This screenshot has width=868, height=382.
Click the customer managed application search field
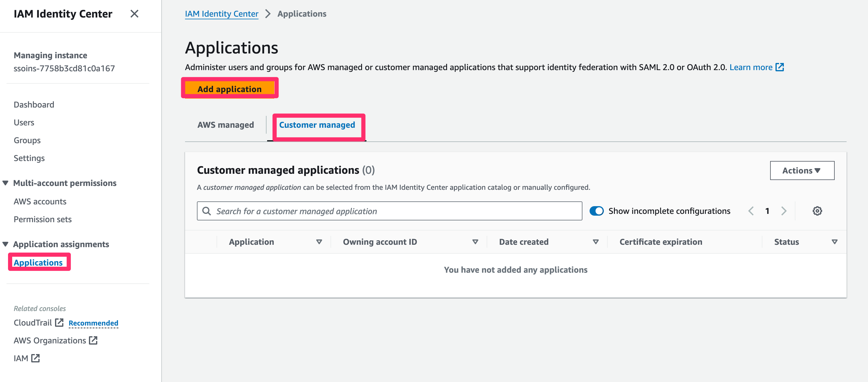tap(394, 211)
